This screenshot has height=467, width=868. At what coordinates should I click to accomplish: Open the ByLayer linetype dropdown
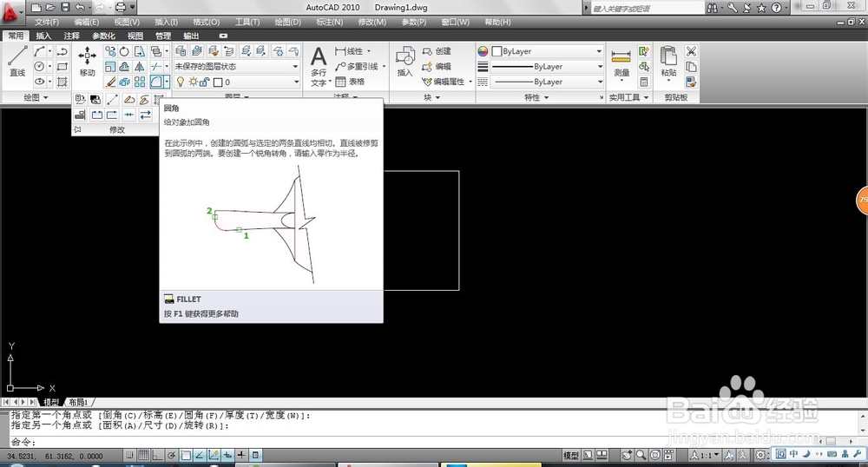coord(547,82)
